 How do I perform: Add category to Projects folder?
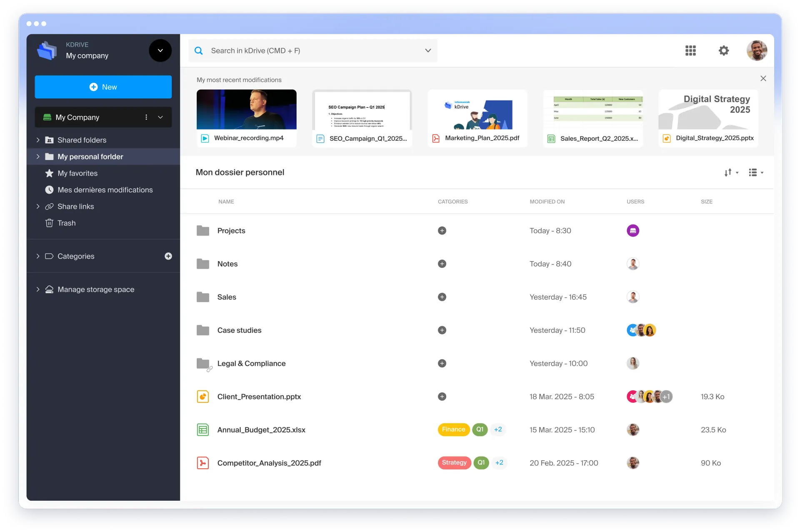(442, 231)
